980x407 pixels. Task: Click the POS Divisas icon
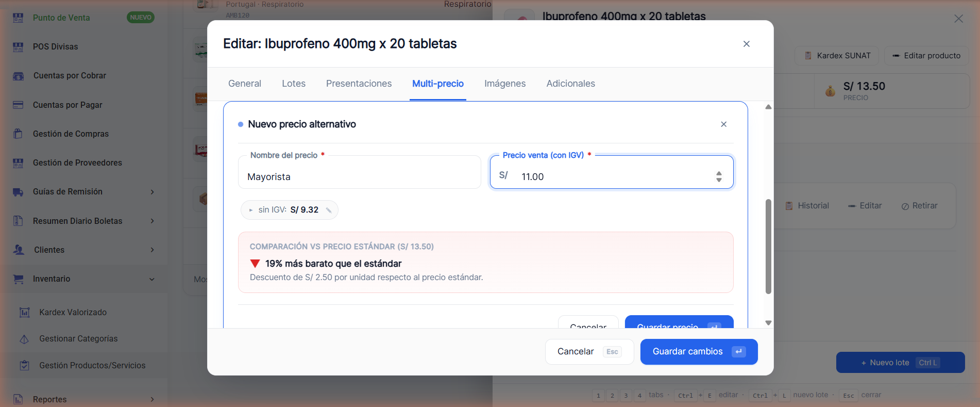[x=18, y=46]
